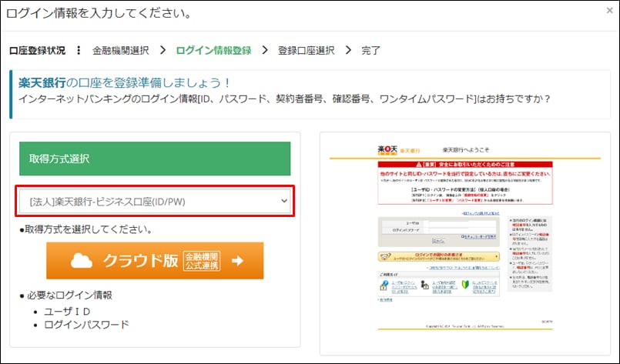Click the dropdown arrow of the 取得方式 select box
This screenshot has height=364, width=620.
(x=283, y=202)
